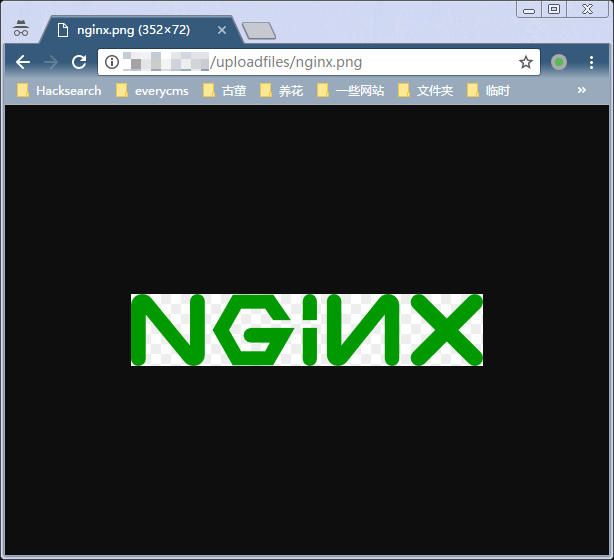
Task: Open the 文件夹 bookmark folder
Action: (425, 90)
